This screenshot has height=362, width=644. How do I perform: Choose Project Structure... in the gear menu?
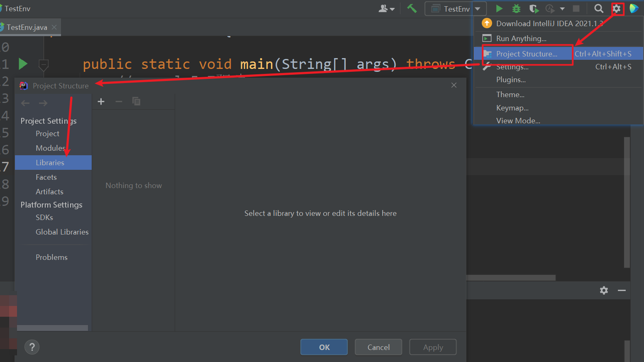pos(559,54)
